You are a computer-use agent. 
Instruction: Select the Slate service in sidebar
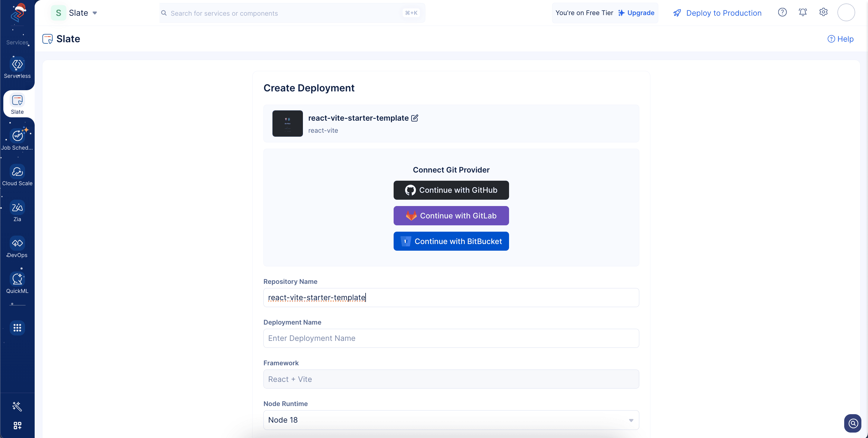pyautogui.click(x=17, y=104)
